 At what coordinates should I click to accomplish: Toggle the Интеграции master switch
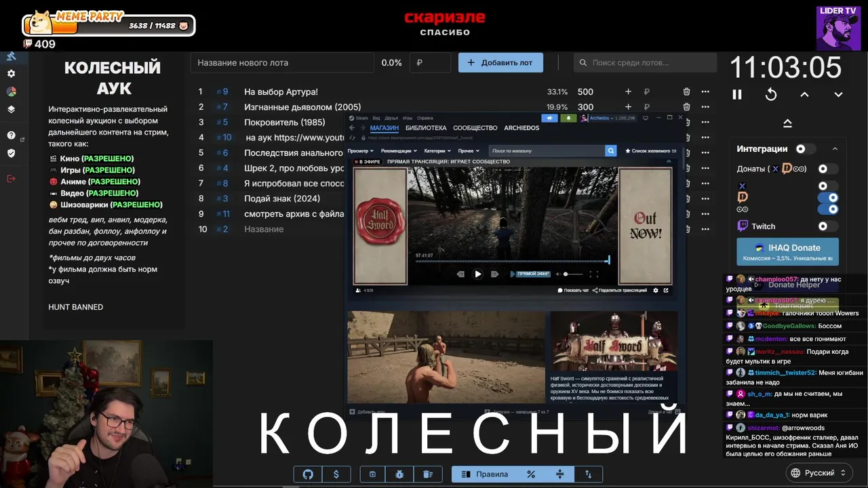pos(804,149)
